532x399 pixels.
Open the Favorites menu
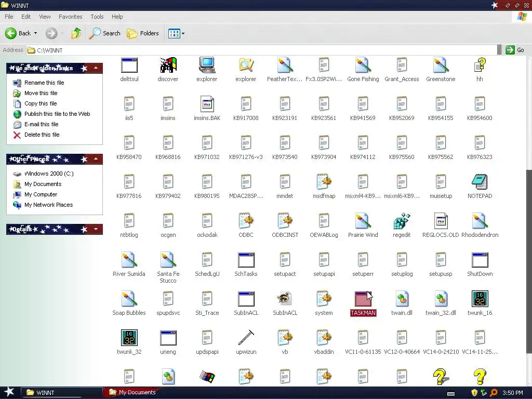pyautogui.click(x=70, y=17)
